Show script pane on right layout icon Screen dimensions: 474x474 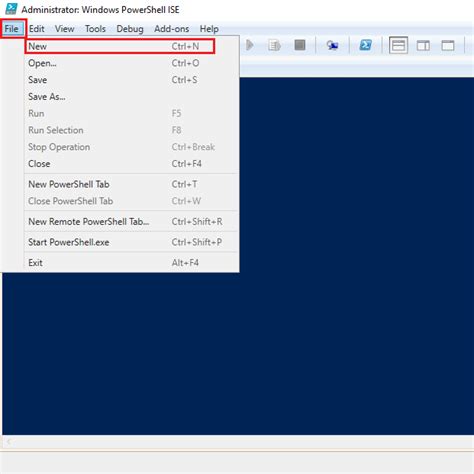(423, 45)
